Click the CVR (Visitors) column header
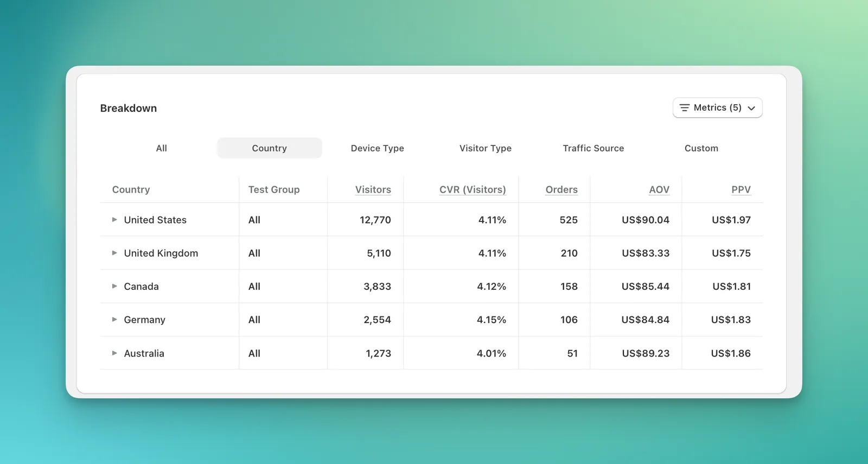 (x=473, y=189)
